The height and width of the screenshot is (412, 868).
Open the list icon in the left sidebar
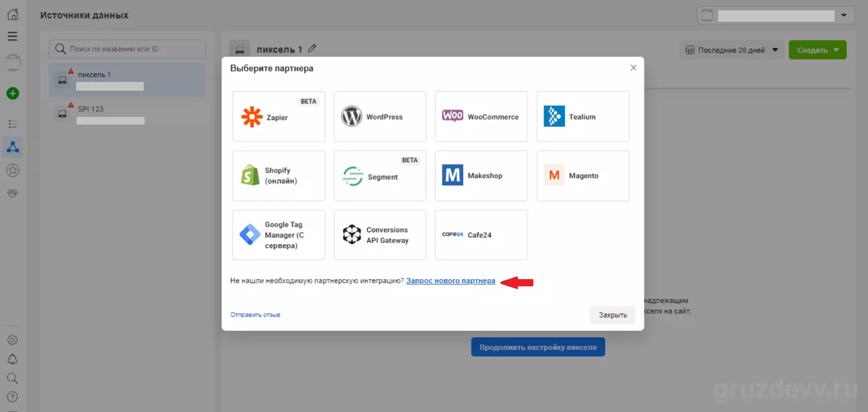click(x=13, y=124)
